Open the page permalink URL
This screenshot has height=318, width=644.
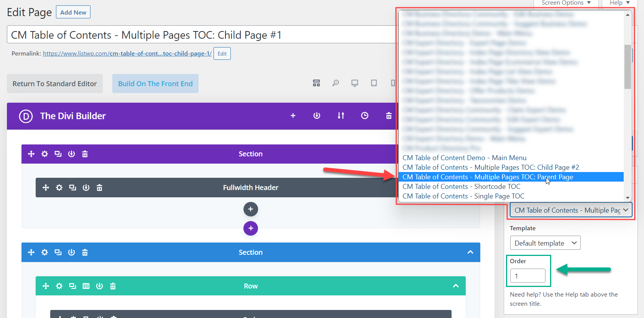coord(127,54)
